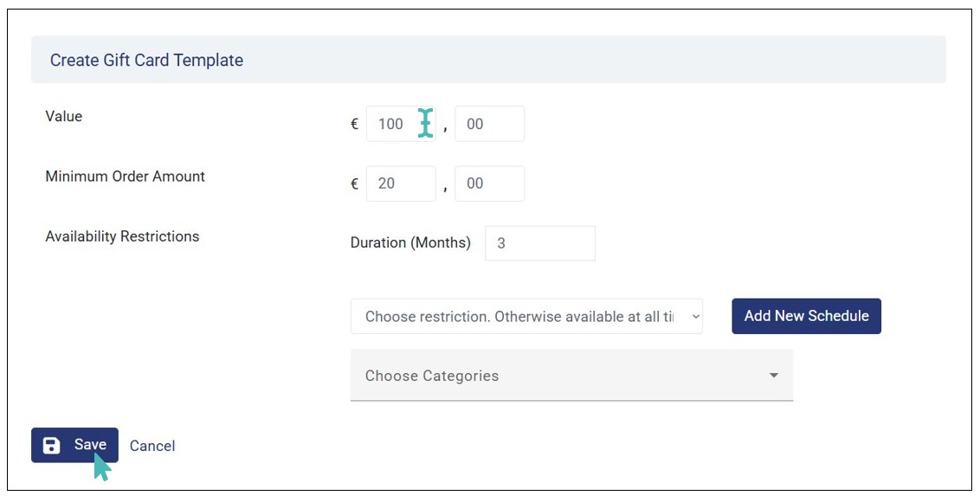
Task: Click the Duration (Months) label text
Action: [410, 243]
